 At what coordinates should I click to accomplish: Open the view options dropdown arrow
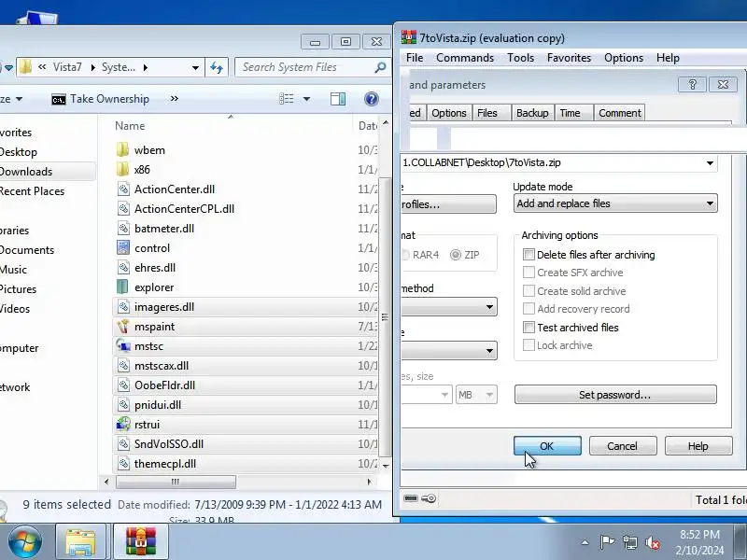307,99
